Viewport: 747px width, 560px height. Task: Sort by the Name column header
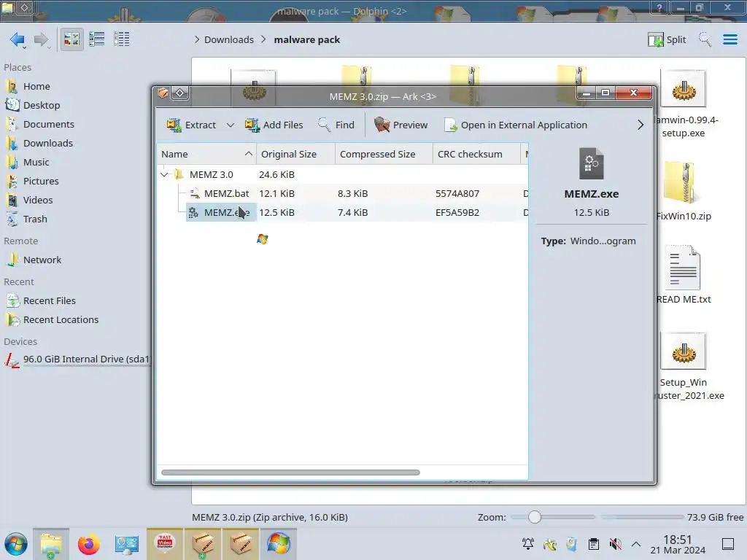click(206, 154)
